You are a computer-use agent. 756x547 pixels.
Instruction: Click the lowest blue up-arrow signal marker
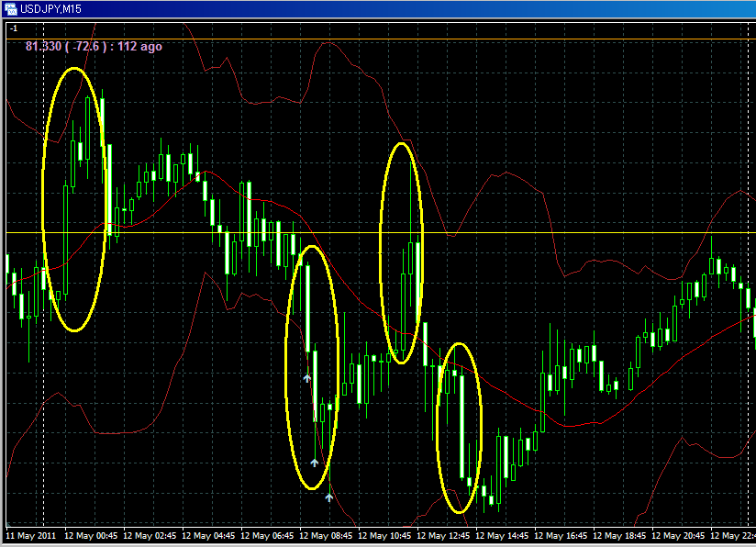[x=329, y=497]
